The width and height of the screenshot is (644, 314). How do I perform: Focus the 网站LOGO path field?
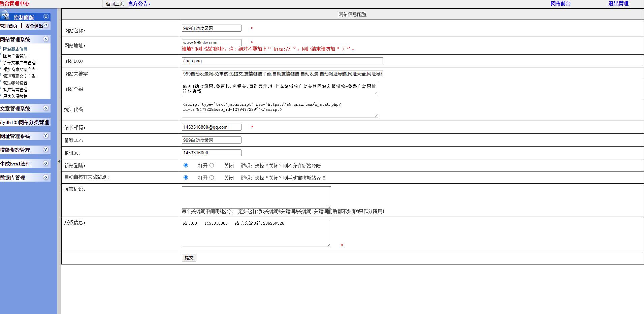pyautogui.click(x=282, y=61)
